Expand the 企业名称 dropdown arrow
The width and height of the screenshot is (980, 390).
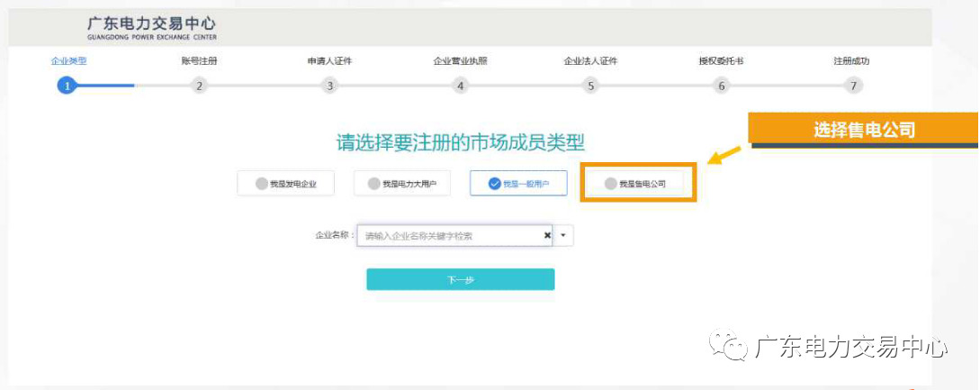pos(563,236)
